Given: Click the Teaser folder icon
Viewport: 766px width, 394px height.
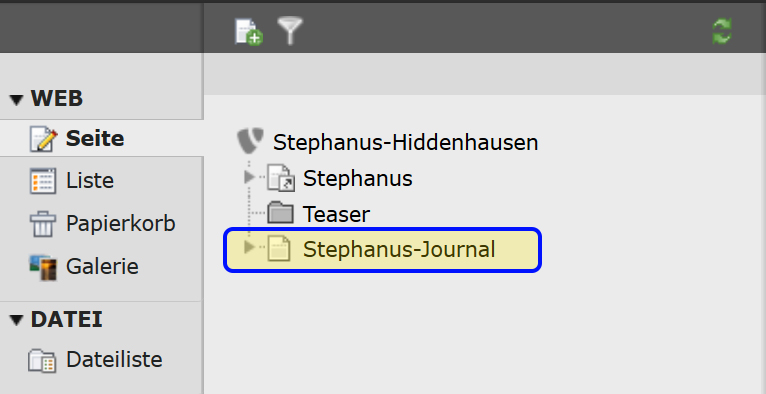Looking at the screenshot, I should pyautogui.click(x=280, y=213).
